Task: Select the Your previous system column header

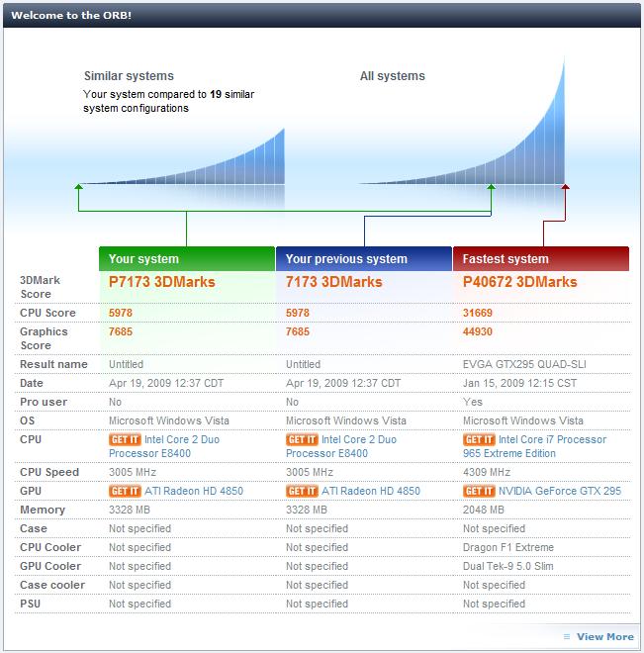Action: point(364,258)
